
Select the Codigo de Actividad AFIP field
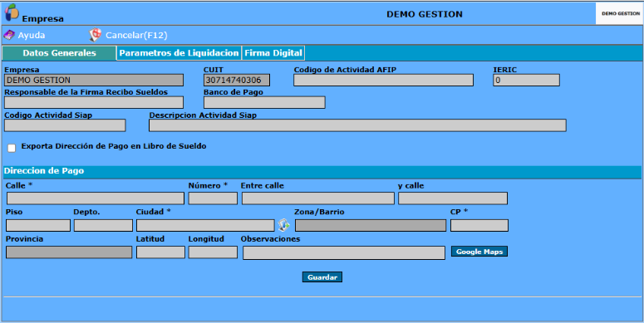pos(383,80)
